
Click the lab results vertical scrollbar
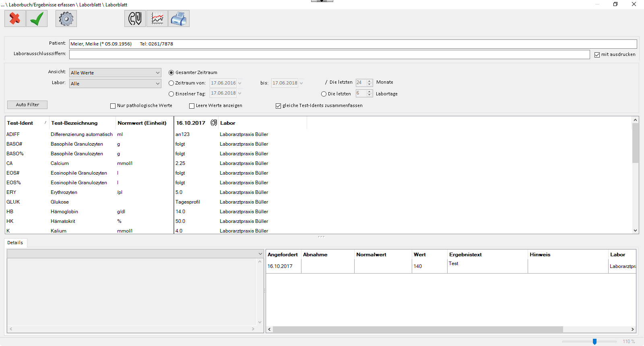tap(636, 143)
